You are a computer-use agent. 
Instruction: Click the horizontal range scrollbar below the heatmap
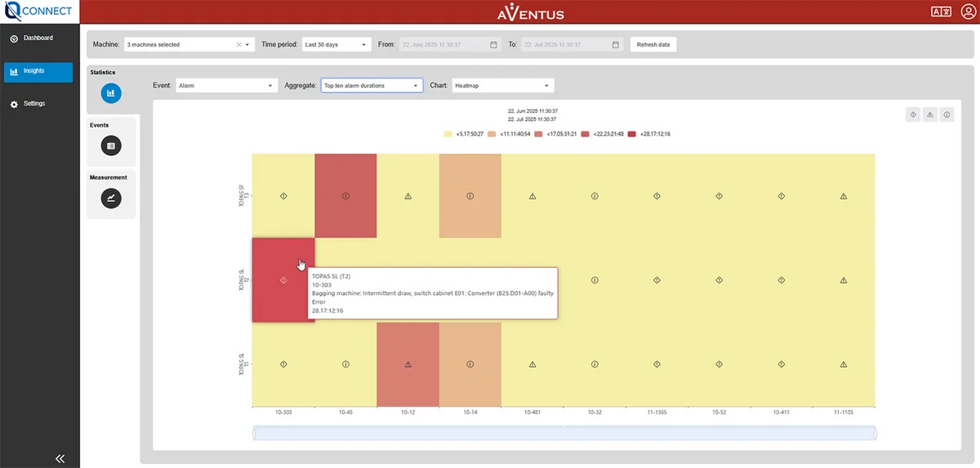click(x=563, y=433)
